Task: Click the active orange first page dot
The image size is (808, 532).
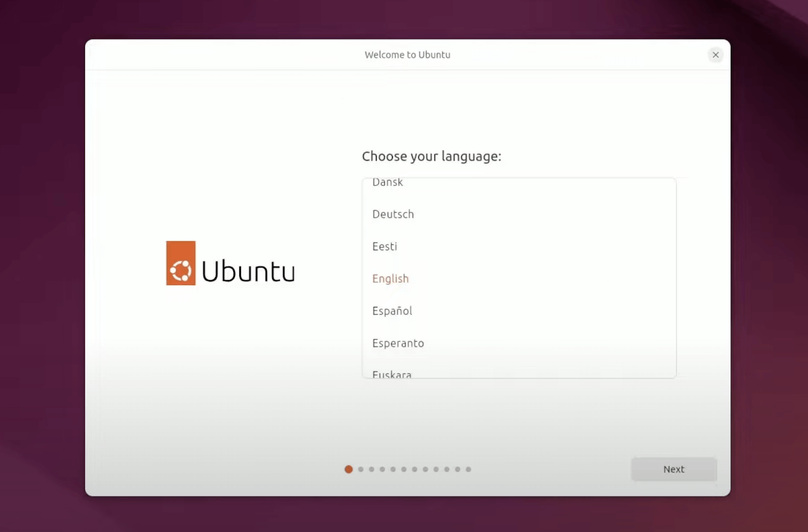Action: point(348,469)
